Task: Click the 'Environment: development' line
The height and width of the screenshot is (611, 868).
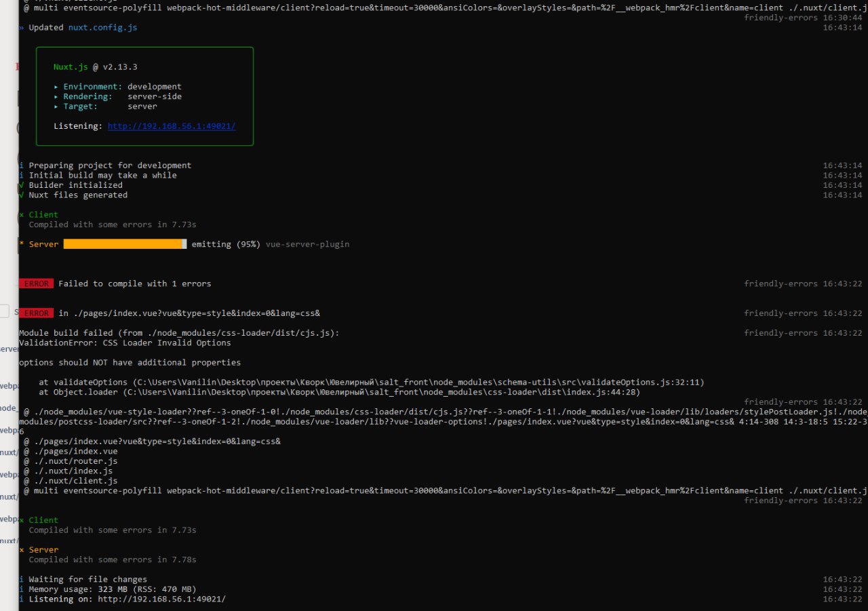Action: (117, 87)
